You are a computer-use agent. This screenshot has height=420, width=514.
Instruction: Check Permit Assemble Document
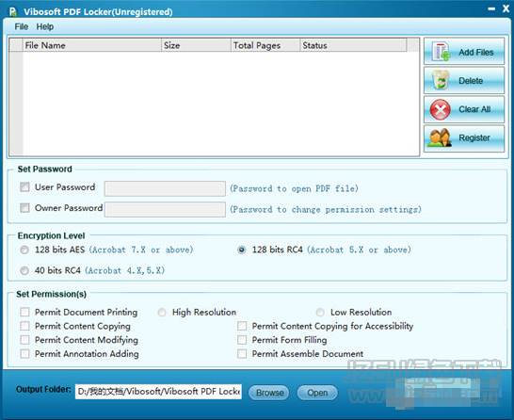242,354
